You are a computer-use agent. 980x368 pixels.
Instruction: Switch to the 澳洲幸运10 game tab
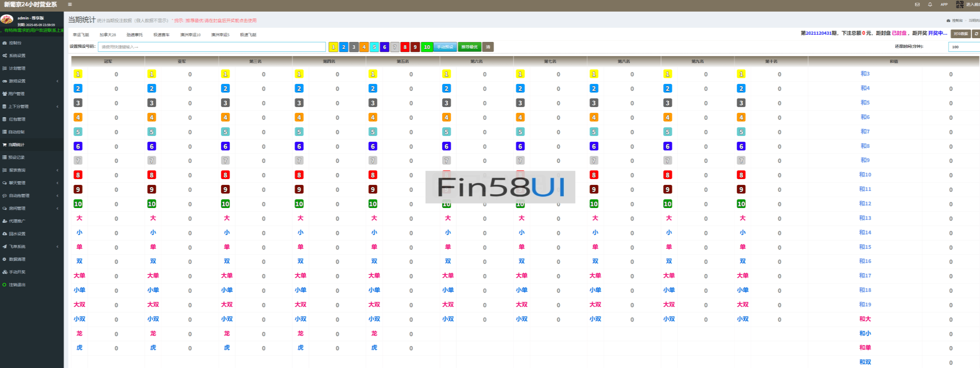(190, 35)
